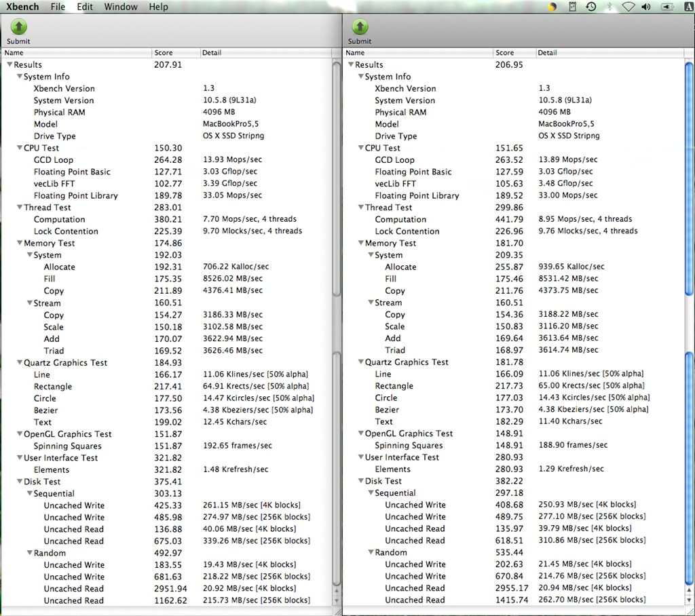Collapse Quartz Graphics Test in left window
The height and width of the screenshot is (616, 695).
(x=19, y=362)
